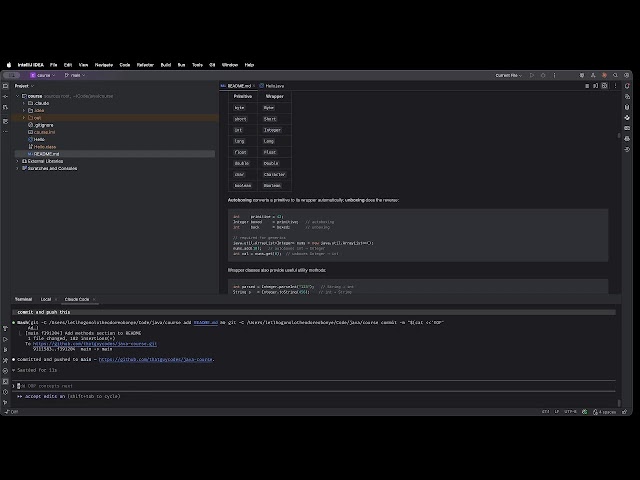Open the Terminal tool window icon
The width and height of the screenshot is (640, 480).
click(x=5, y=382)
